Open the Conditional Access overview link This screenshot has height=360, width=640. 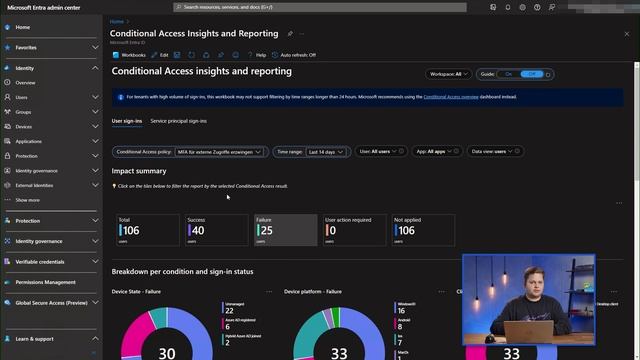pyautogui.click(x=451, y=97)
